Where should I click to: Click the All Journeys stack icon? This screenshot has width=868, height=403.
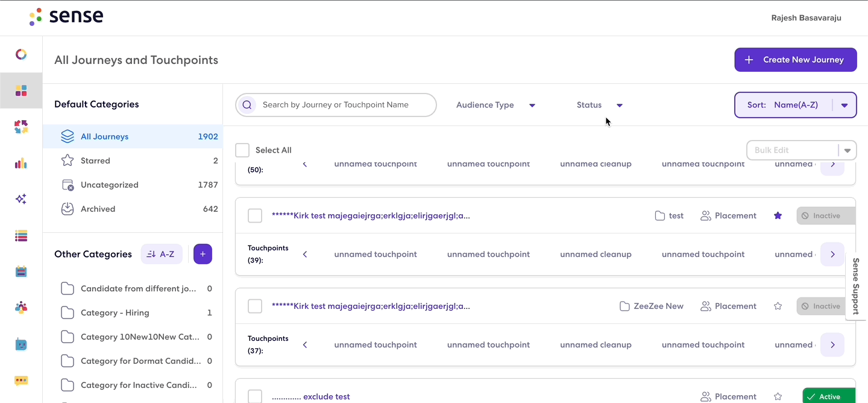tap(68, 136)
